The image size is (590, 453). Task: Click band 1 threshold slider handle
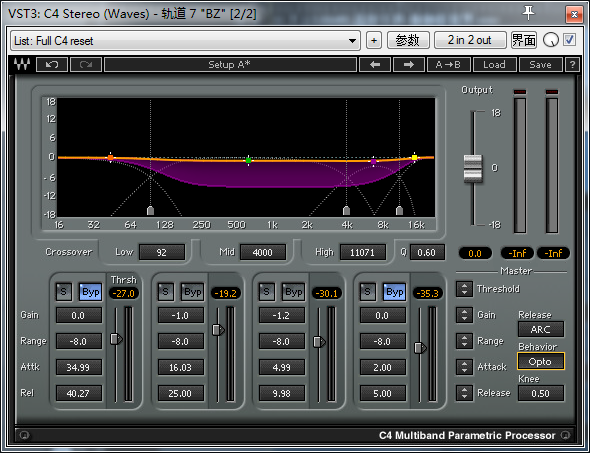point(116,339)
